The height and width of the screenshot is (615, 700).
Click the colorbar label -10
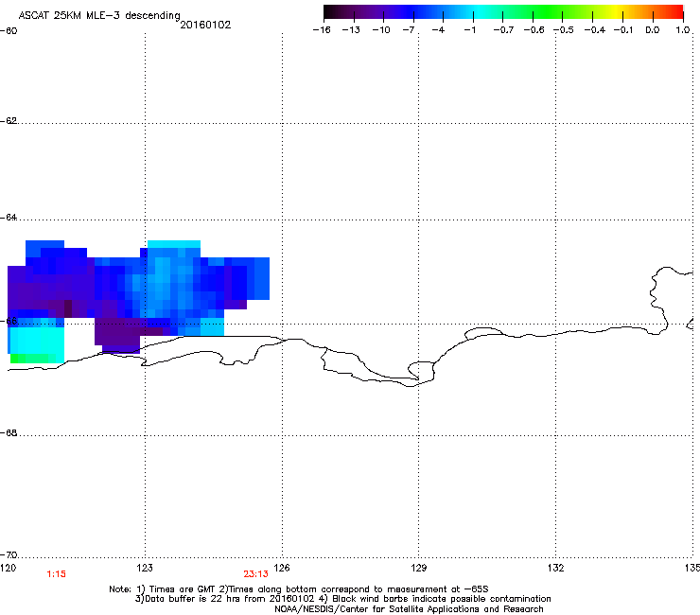381,30
